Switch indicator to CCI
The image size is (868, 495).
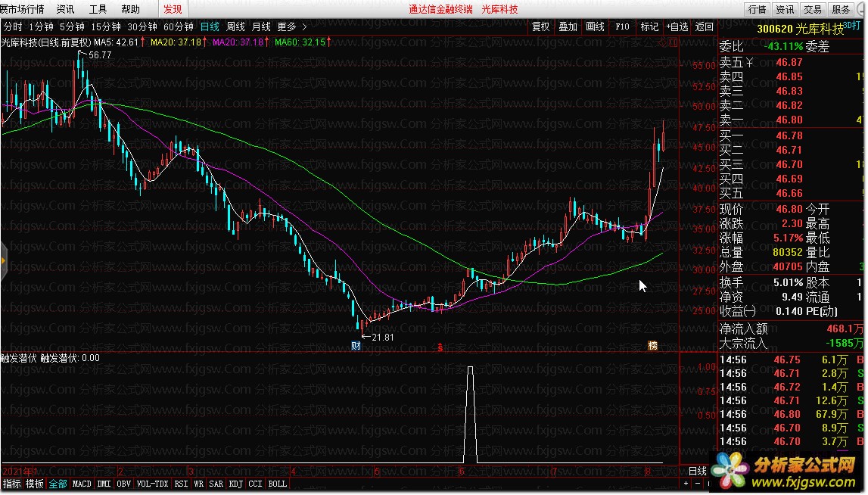click(x=255, y=484)
